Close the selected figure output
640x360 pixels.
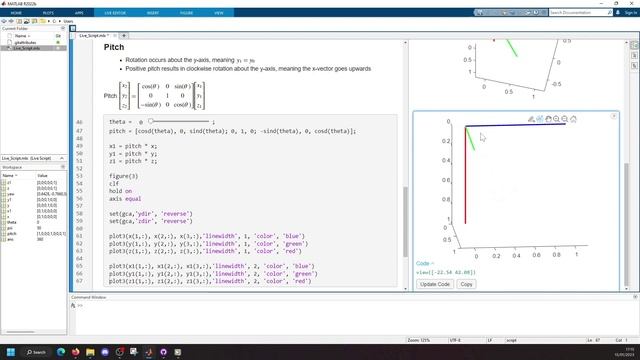pyautogui.click(x=613, y=116)
